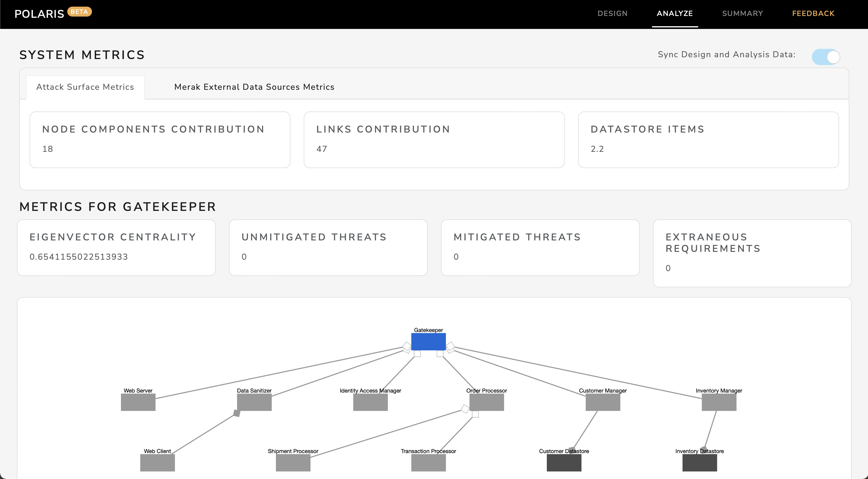Click the Polaris logo
Image resolution: width=868 pixels, height=479 pixels.
[x=40, y=14]
